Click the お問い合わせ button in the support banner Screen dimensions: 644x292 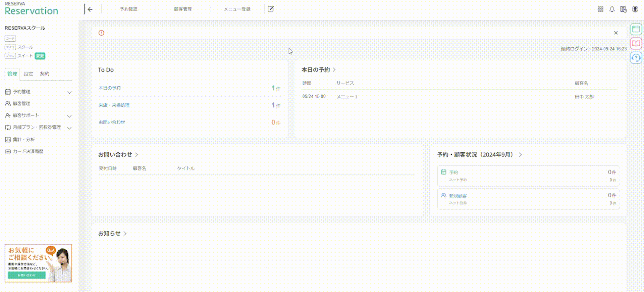pos(27,275)
